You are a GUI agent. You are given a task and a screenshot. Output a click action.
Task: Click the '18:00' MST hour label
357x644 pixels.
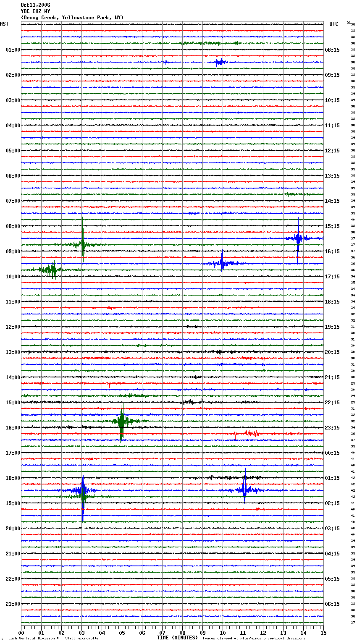13,478
